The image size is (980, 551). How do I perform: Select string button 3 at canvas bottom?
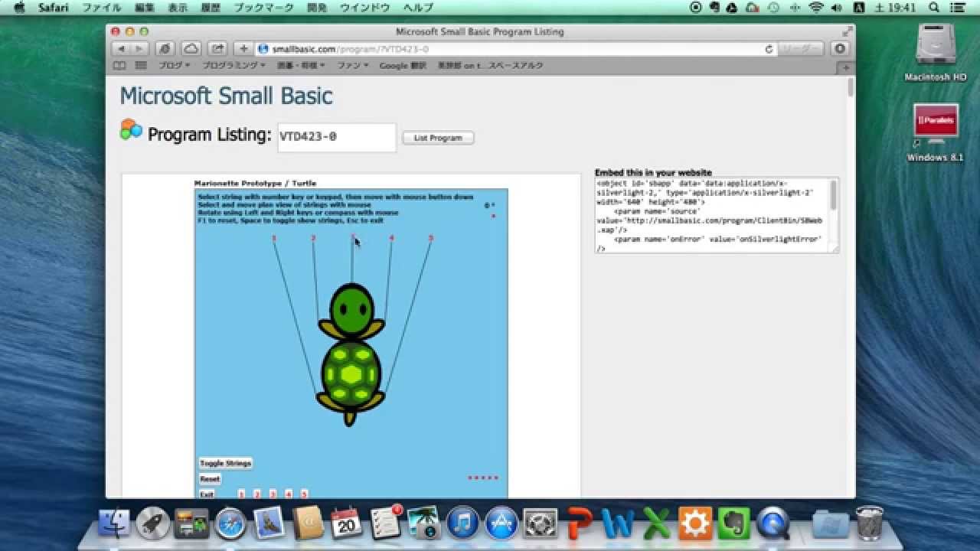[273, 494]
